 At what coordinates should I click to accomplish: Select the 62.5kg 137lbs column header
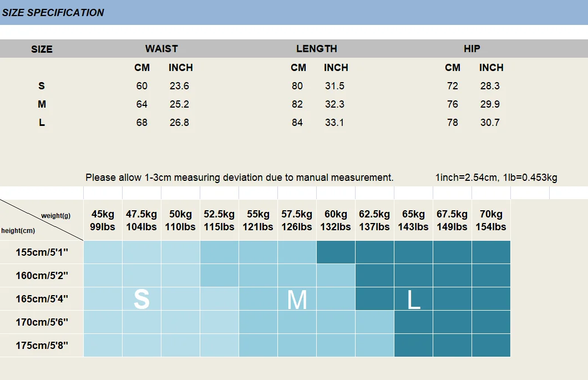(x=374, y=221)
